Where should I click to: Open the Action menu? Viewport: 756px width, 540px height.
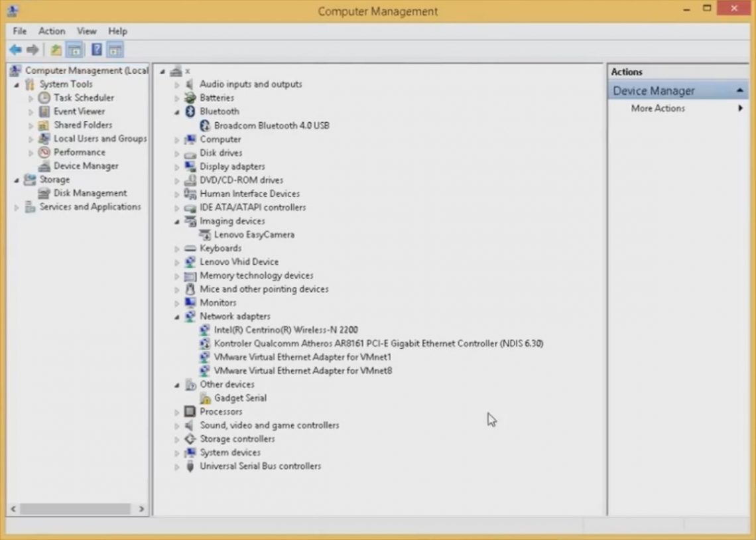(x=52, y=31)
